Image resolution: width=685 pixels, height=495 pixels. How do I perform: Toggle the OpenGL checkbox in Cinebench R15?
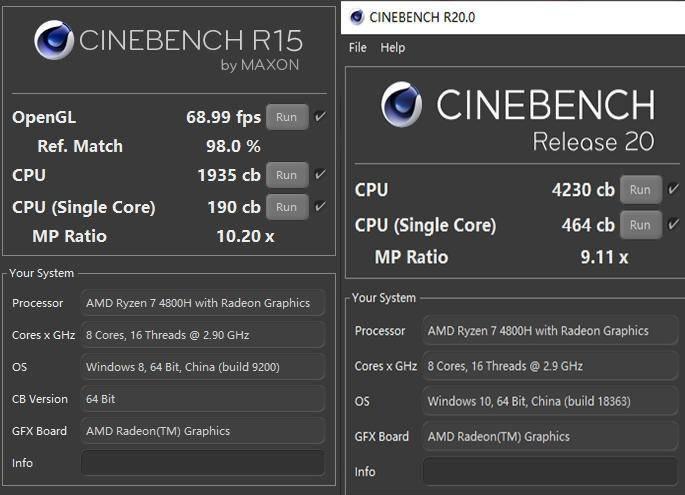320,117
